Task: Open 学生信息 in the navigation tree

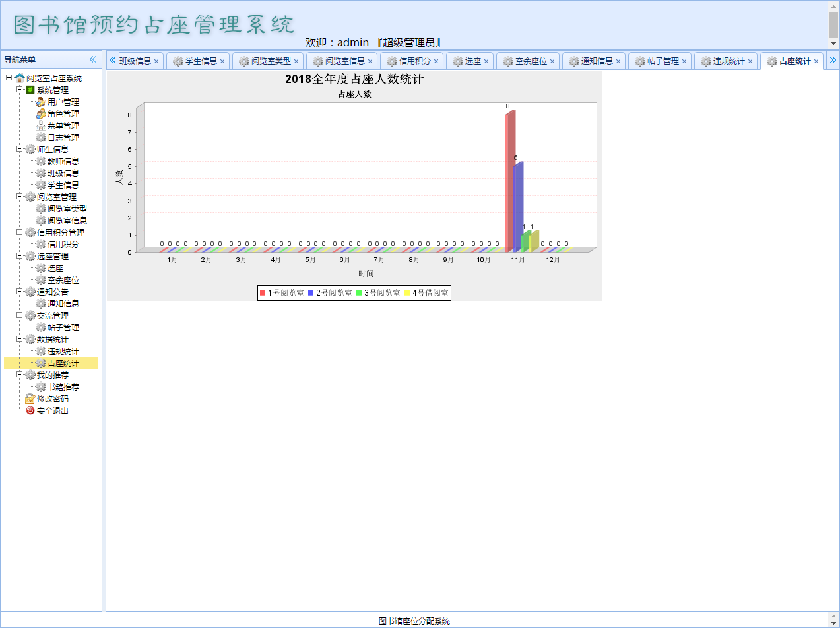Action: click(63, 185)
